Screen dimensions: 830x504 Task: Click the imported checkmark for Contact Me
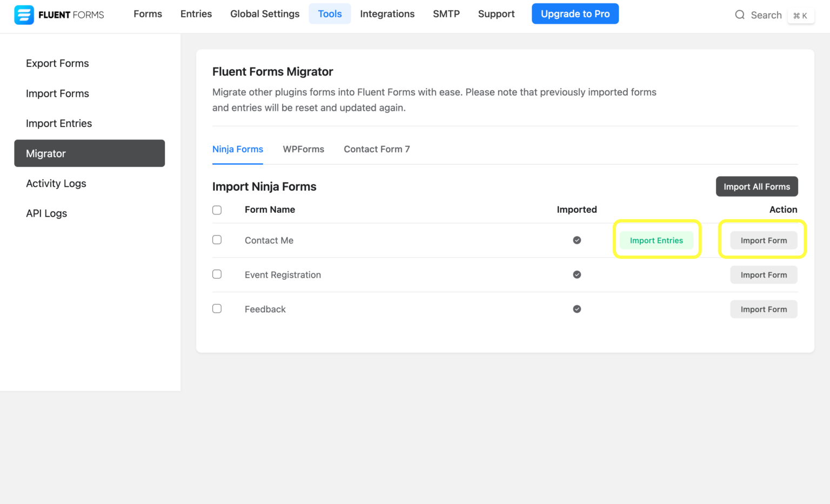coord(577,240)
